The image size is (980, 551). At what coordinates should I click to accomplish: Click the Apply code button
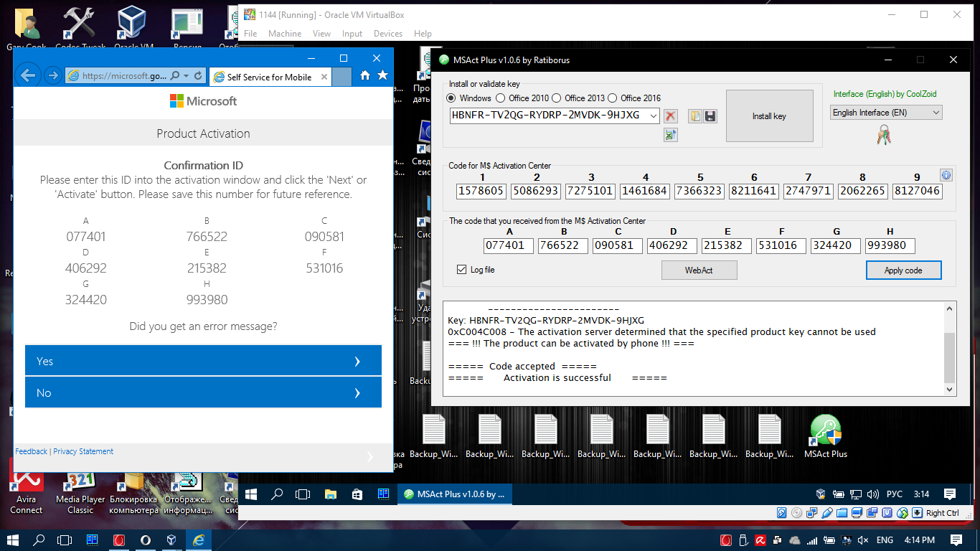tap(903, 270)
